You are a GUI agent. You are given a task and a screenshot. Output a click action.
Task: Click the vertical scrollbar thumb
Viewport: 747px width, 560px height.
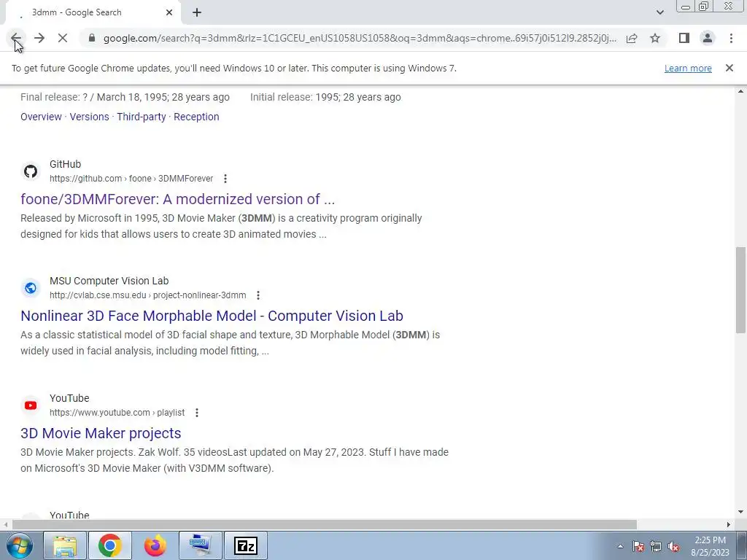coord(740,290)
